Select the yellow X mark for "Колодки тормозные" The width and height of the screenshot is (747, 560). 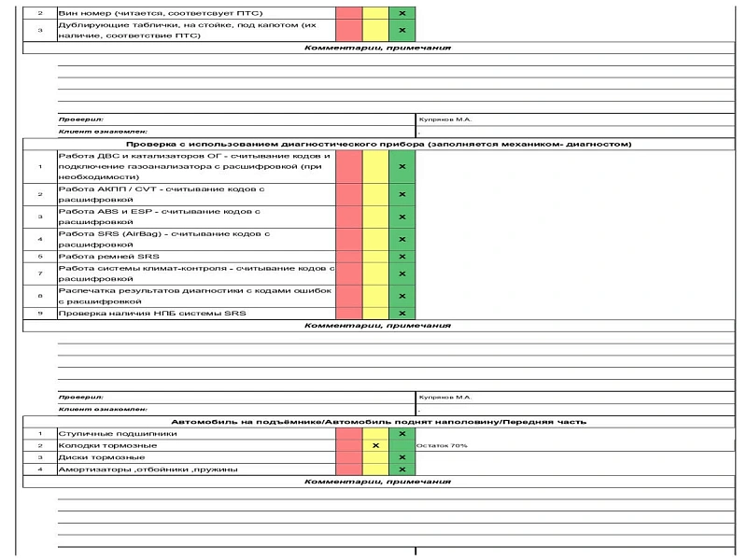375,445
